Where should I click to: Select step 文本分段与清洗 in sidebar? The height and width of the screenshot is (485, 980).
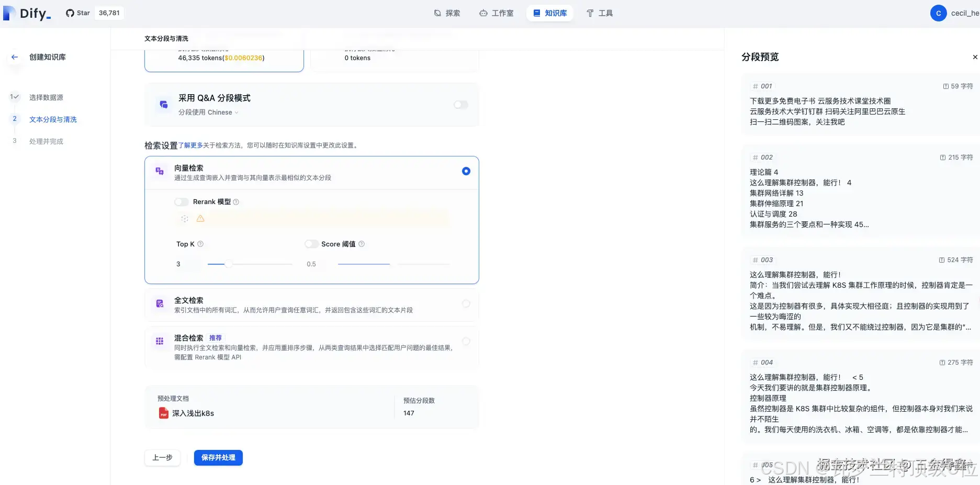pyautogui.click(x=53, y=119)
